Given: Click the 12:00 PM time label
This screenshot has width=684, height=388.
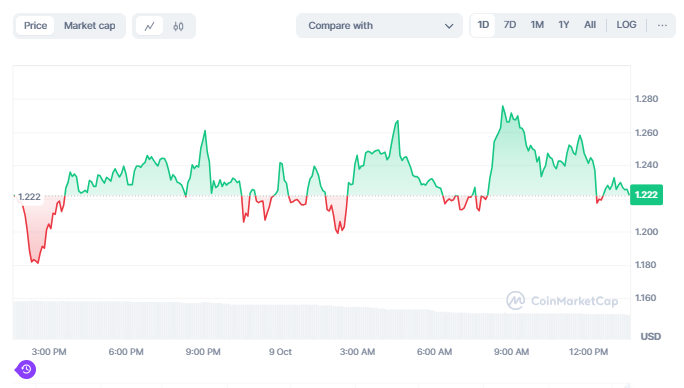Looking at the screenshot, I should (588, 352).
